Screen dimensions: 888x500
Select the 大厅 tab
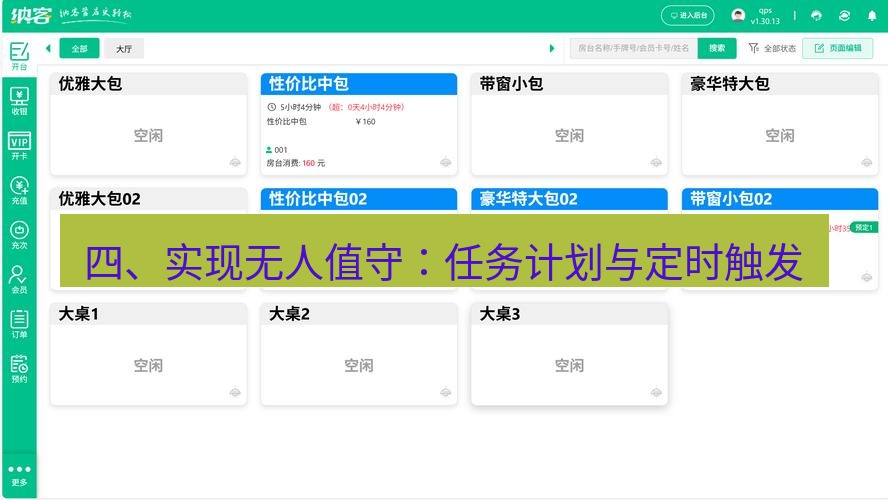point(124,49)
